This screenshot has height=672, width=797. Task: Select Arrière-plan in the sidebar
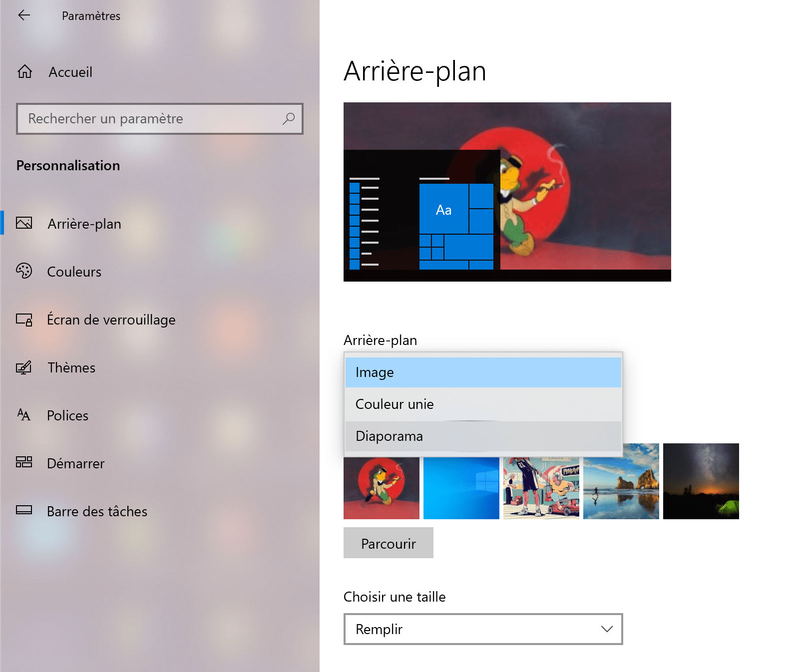pyautogui.click(x=160, y=224)
